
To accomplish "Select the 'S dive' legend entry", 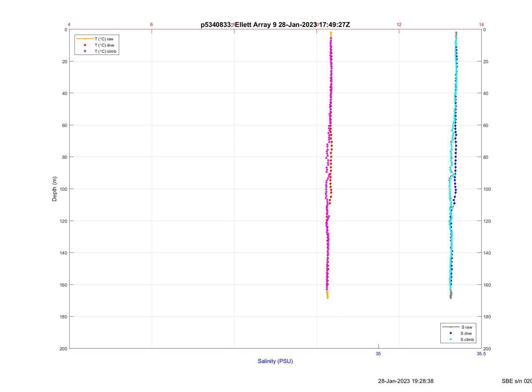I will tap(466, 333).
